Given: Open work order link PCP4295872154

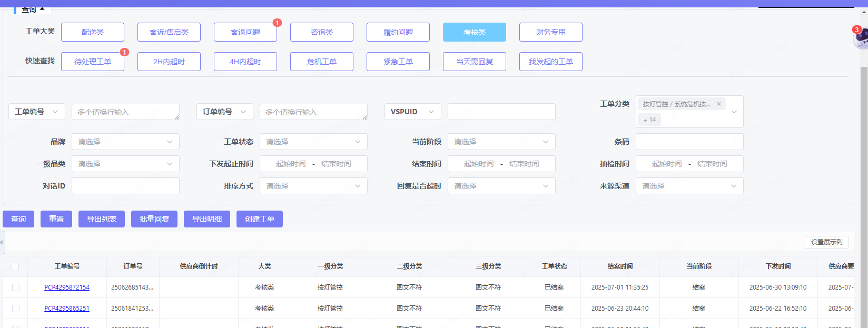Looking at the screenshot, I should tap(67, 287).
